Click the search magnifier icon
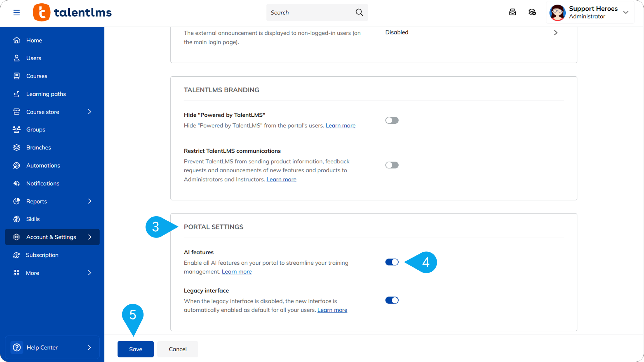The image size is (644, 362). [359, 12]
